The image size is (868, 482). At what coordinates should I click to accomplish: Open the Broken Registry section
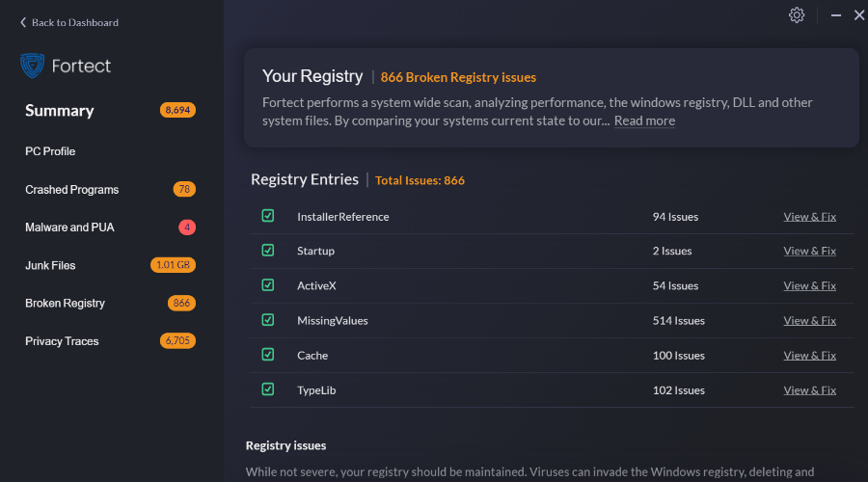[65, 304]
